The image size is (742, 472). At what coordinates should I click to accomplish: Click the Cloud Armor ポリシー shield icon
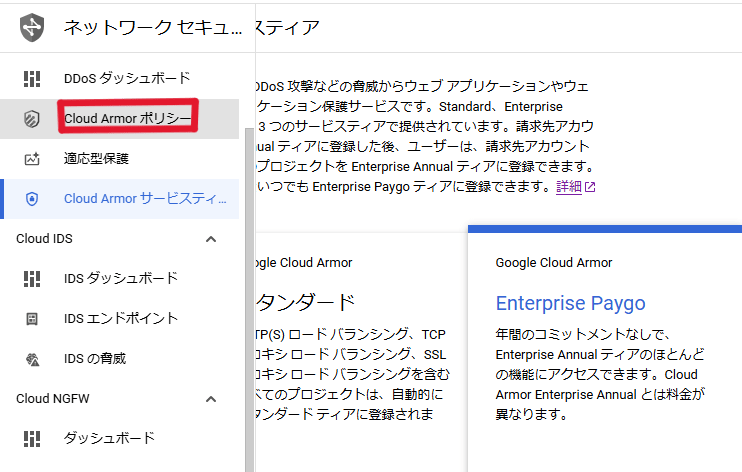pyautogui.click(x=32, y=119)
